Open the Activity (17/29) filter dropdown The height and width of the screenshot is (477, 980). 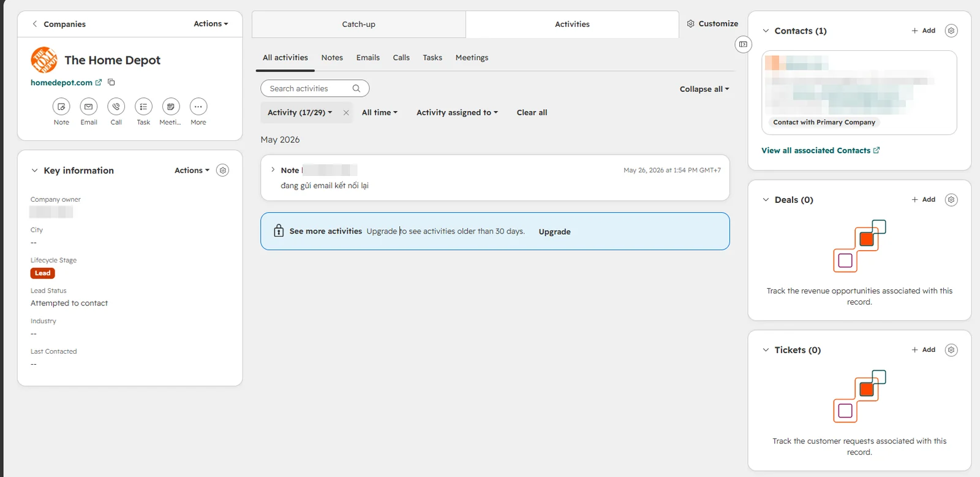click(x=300, y=113)
